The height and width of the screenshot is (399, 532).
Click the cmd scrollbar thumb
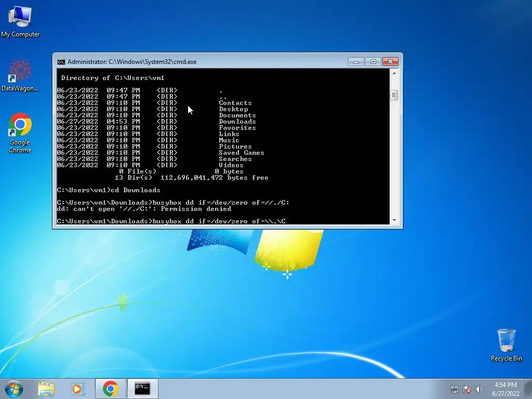(394, 95)
